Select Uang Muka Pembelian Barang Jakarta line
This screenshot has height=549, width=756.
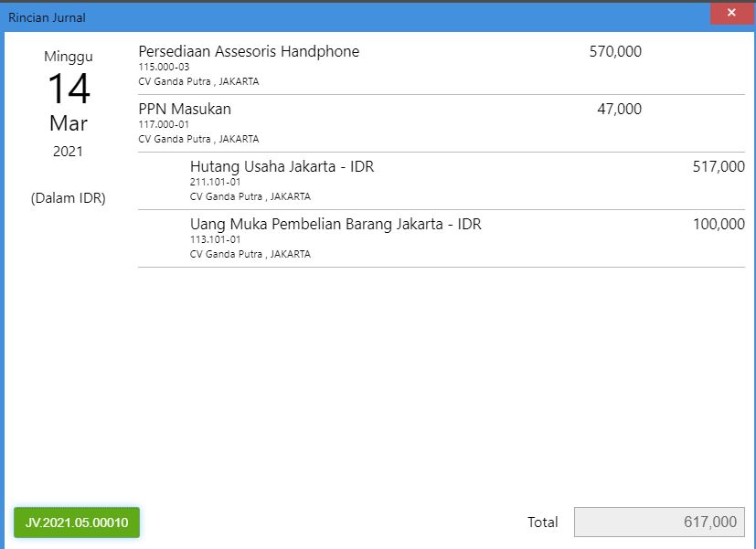click(x=442, y=238)
